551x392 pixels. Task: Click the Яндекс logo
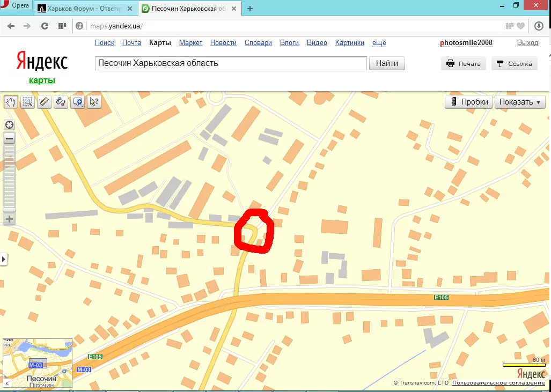[x=42, y=61]
